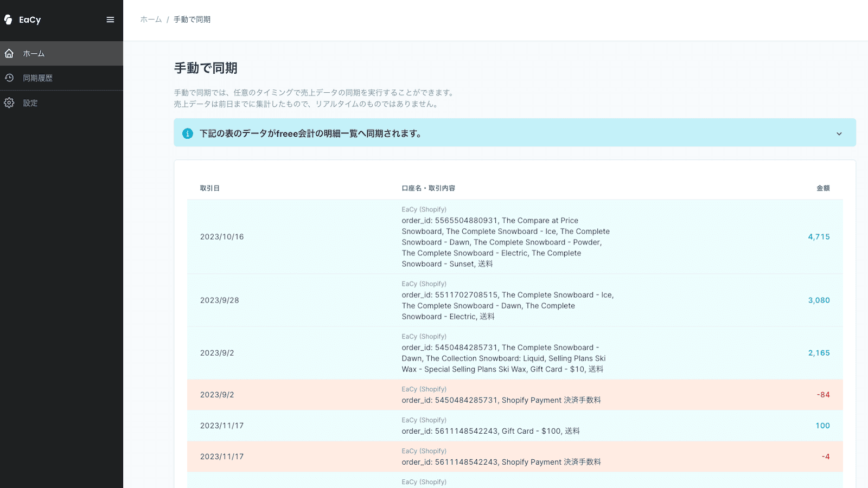Toggle the sidebar hamburger menu
This screenshot has height=488, width=868.
110,20
